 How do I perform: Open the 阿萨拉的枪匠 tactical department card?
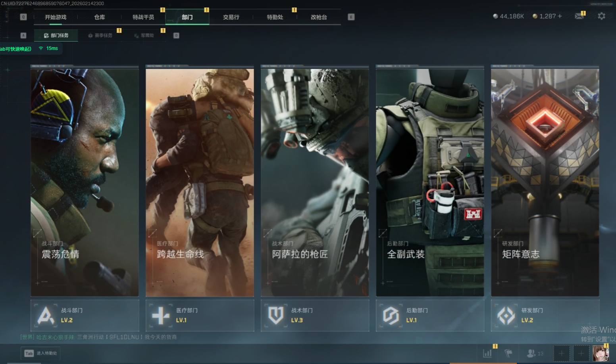click(315, 182)
